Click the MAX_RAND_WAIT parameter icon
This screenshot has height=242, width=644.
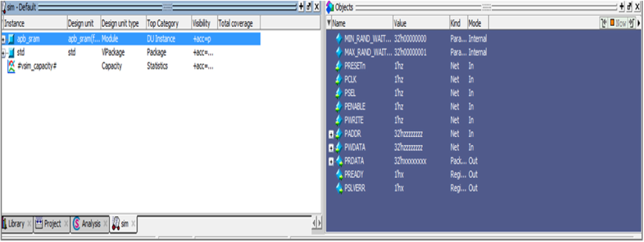coord(339,52)
